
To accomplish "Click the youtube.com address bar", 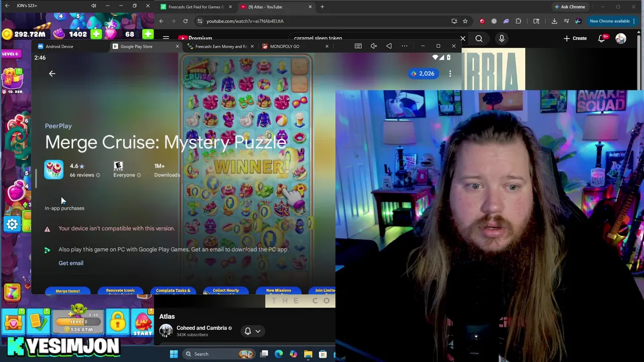I will pyautogui.click(x=322, y=21).
